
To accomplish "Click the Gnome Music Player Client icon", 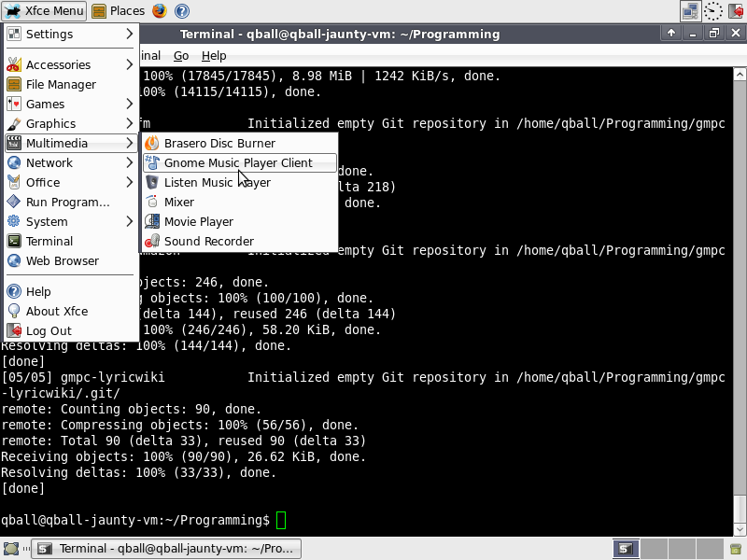I will pos(152,162).
